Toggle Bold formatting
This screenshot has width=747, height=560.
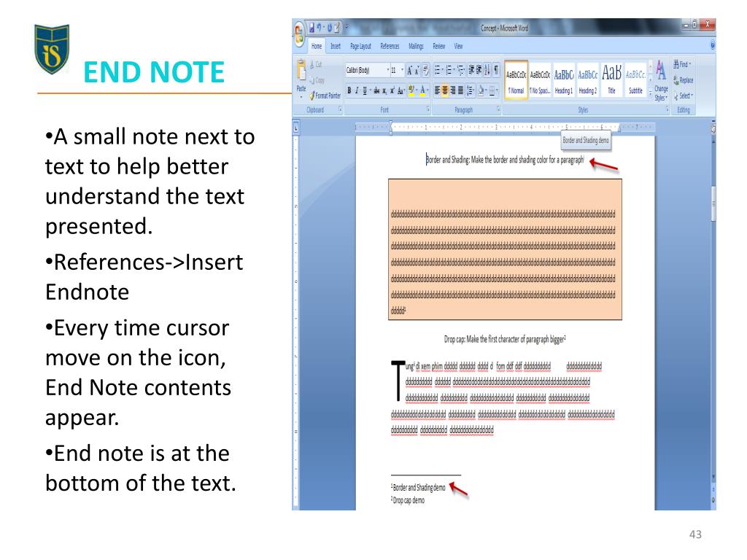tap(349, 90)
